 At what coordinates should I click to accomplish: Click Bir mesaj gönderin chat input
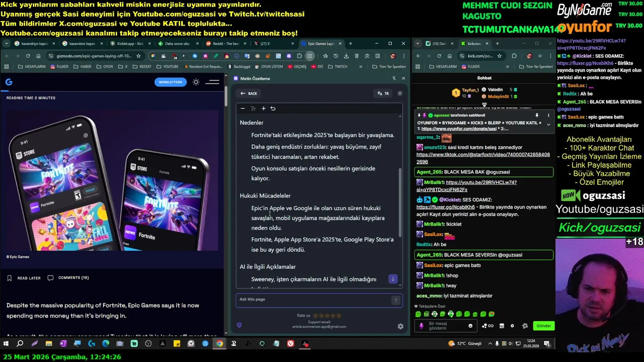(445, 326)
